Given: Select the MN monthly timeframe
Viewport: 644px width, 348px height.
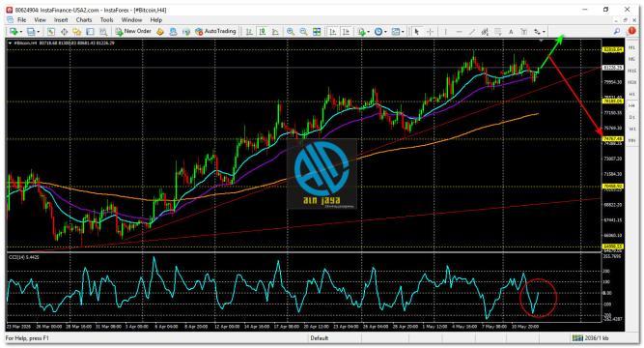Looking at the screenshot, I should 632,140.
